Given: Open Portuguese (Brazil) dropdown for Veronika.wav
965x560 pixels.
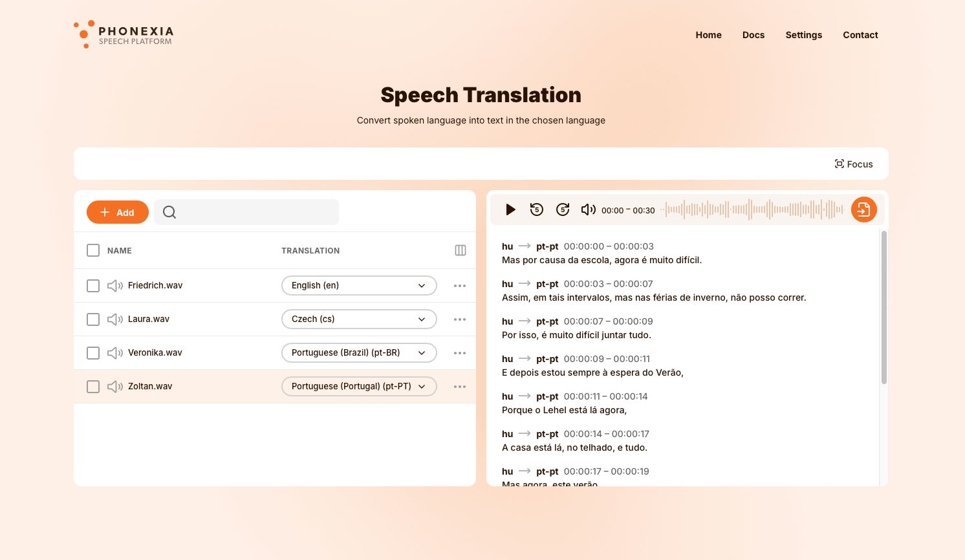Looking at the screenshot, I should point(359,352).
